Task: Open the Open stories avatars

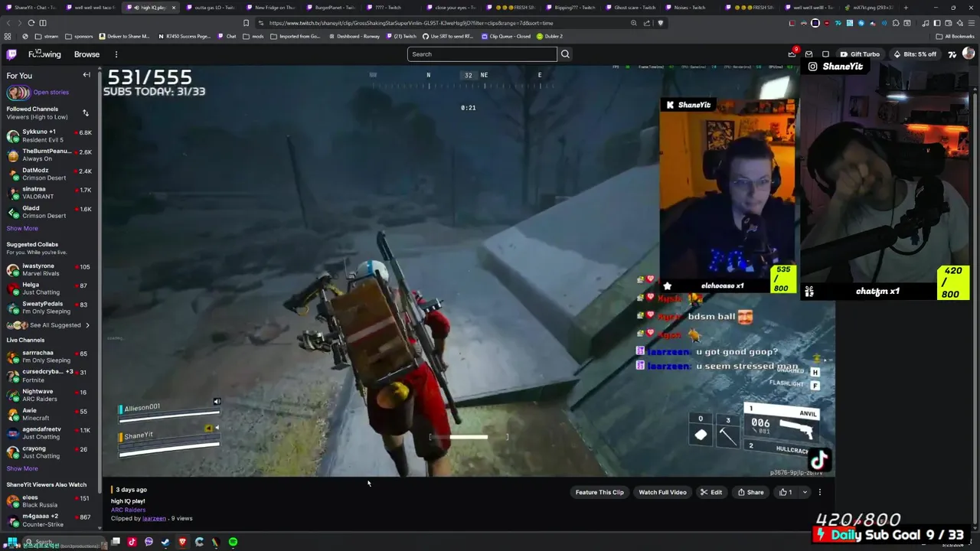Action: tap(18, 93)
